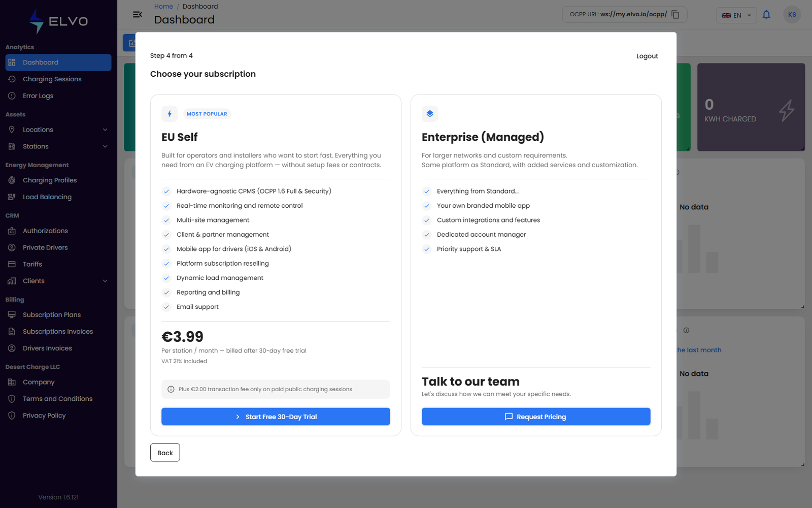Screen dimensions: 812x508
Task: Click the "Priority support & SLA" feature text
Action: (x=469, y=249)
